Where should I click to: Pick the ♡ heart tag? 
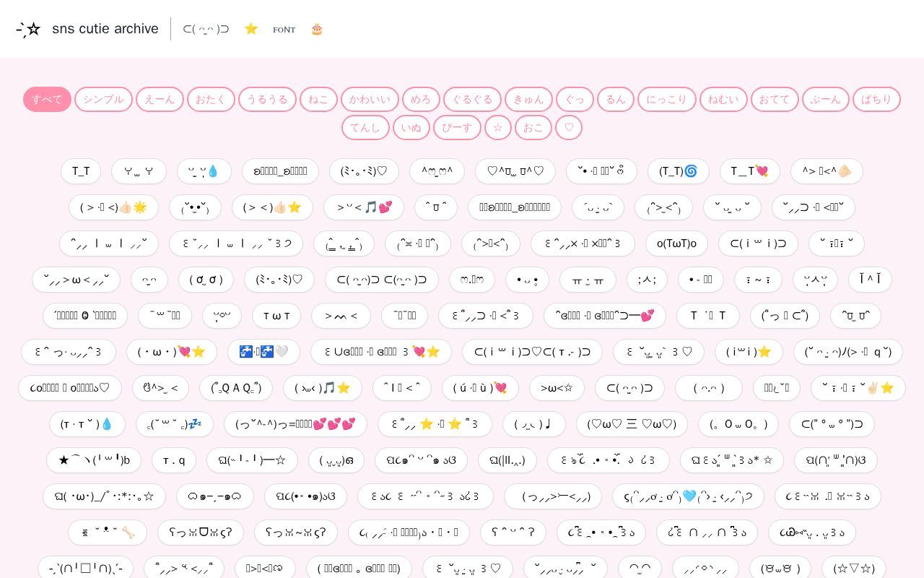569,127
